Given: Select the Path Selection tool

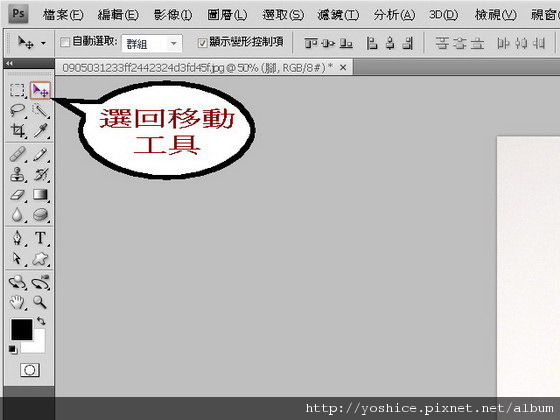Looking at the screenshot, I should click(17, 258).
